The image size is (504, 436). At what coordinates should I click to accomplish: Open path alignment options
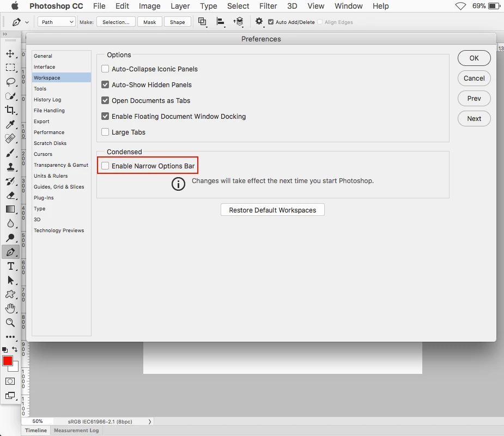click(221, 22)
